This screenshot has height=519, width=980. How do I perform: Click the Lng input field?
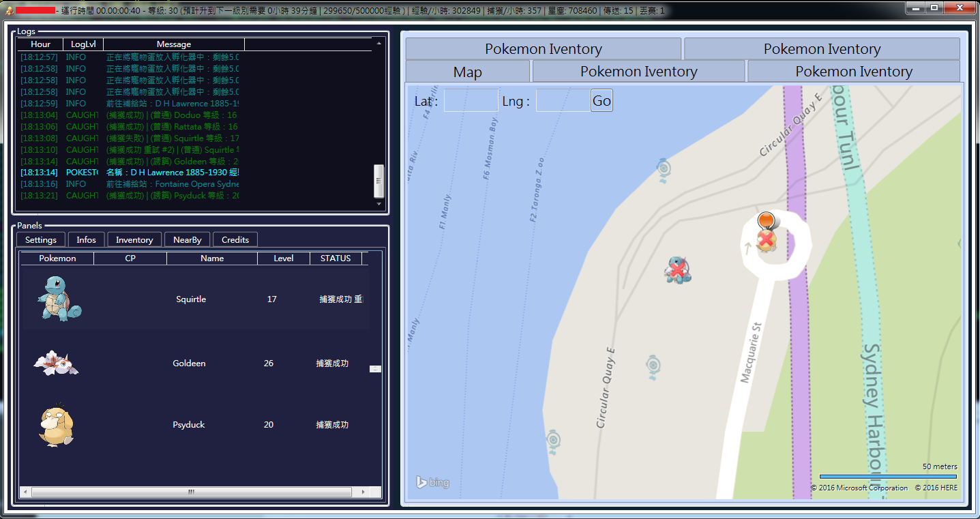tap(563, 101)
